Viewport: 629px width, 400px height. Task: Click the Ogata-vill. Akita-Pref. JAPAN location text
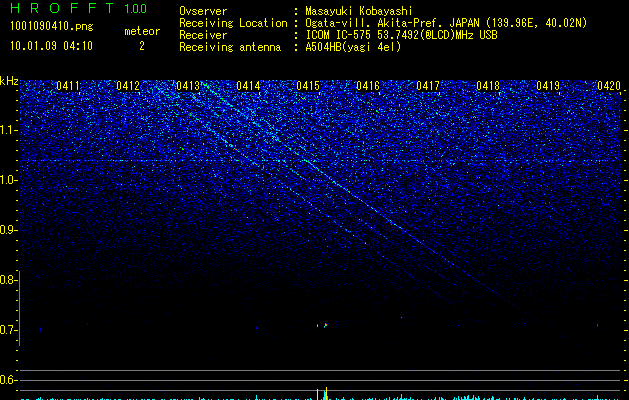coord(446,23)
